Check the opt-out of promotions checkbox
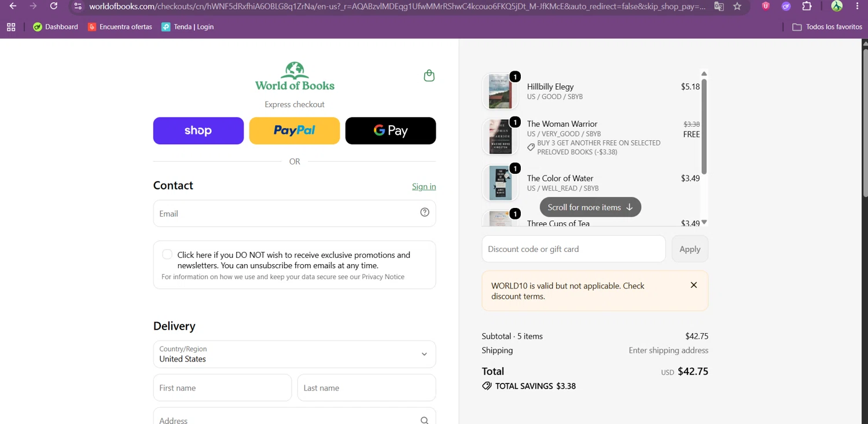Viewport: 868px width, 424px height. tap(167, 254)
